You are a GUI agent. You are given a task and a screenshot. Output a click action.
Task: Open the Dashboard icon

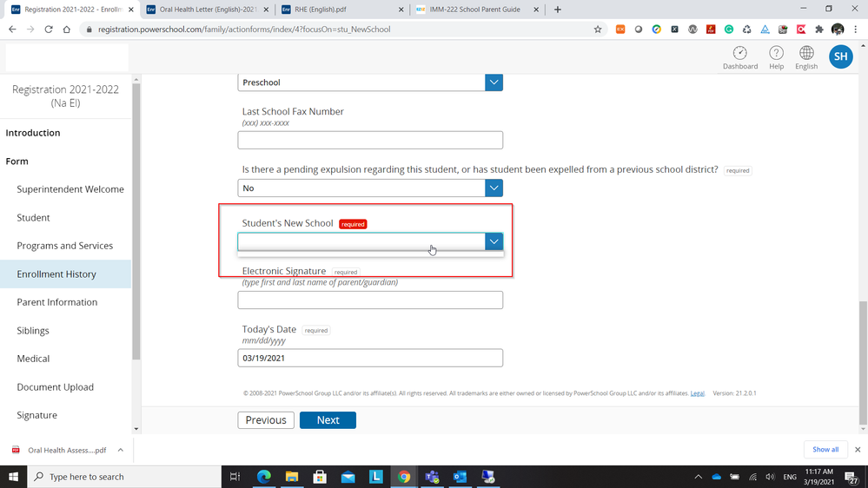[739, 54]
